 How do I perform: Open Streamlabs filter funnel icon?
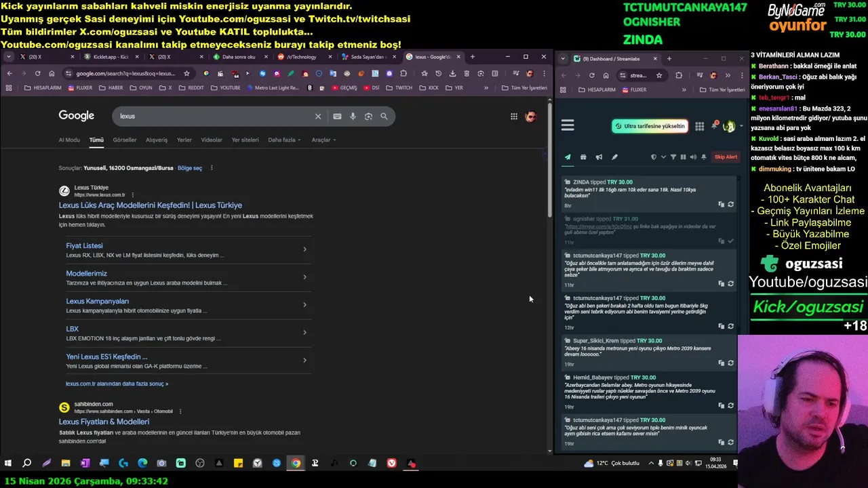pyautogui.click(x=673, y=157)
